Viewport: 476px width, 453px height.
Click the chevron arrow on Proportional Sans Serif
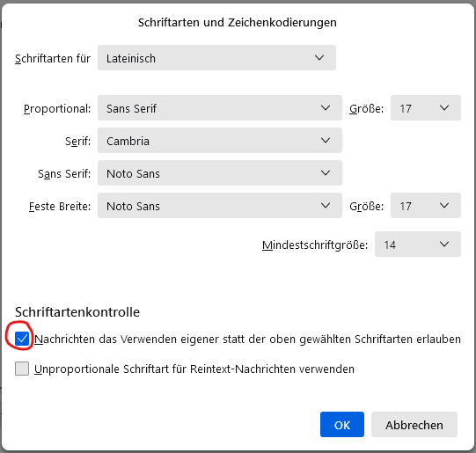[x=326, y=108]
